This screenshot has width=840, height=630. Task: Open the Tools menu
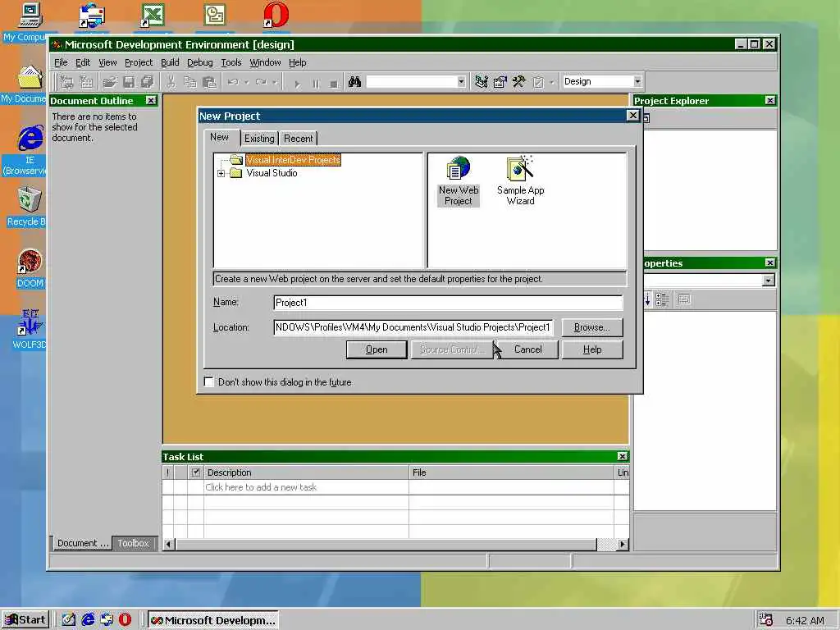tap(231, 62)
